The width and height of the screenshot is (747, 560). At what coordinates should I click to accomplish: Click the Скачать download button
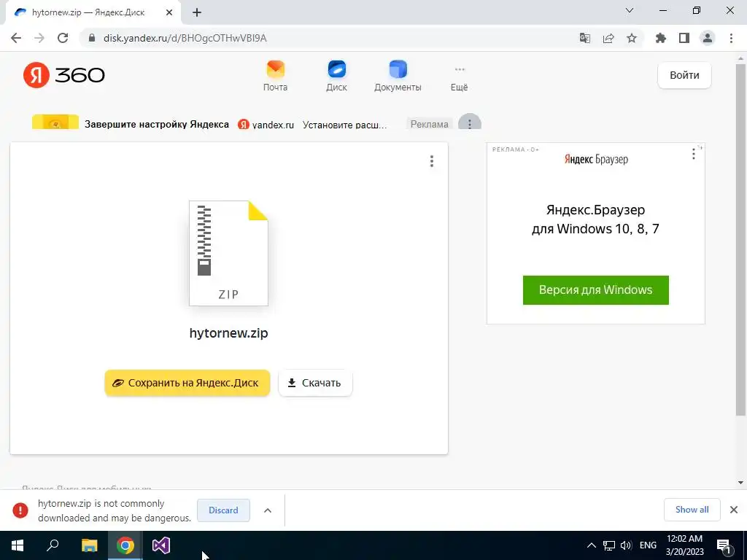315,383
